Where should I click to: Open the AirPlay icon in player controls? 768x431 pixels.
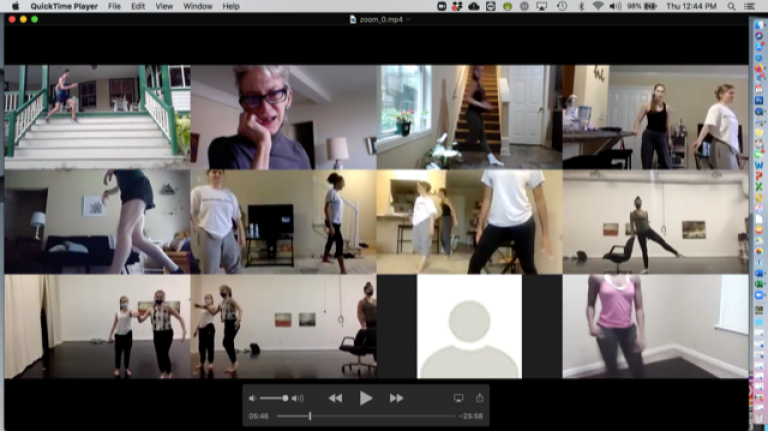pos(458,398)
